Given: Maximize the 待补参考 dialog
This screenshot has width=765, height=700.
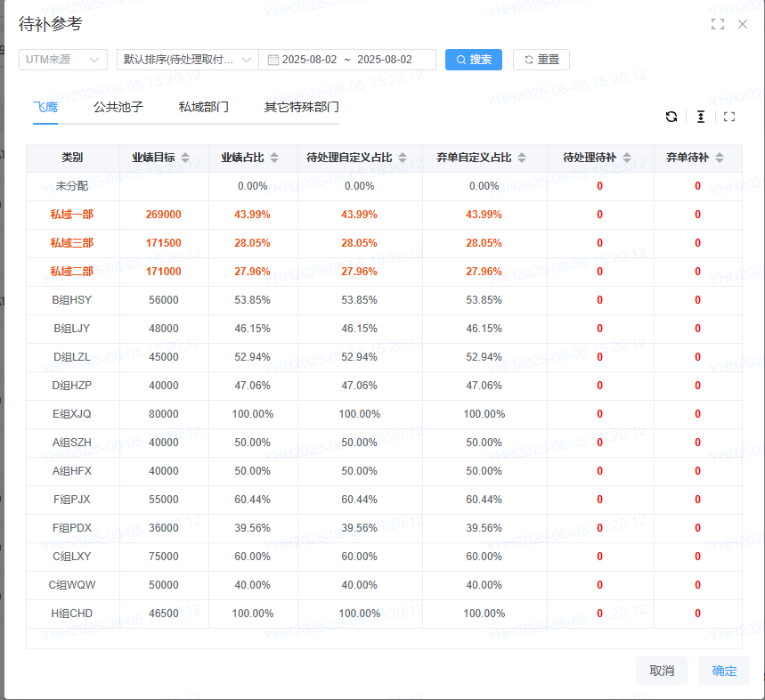Looking at the screenshot, I should tap(718, 25).
